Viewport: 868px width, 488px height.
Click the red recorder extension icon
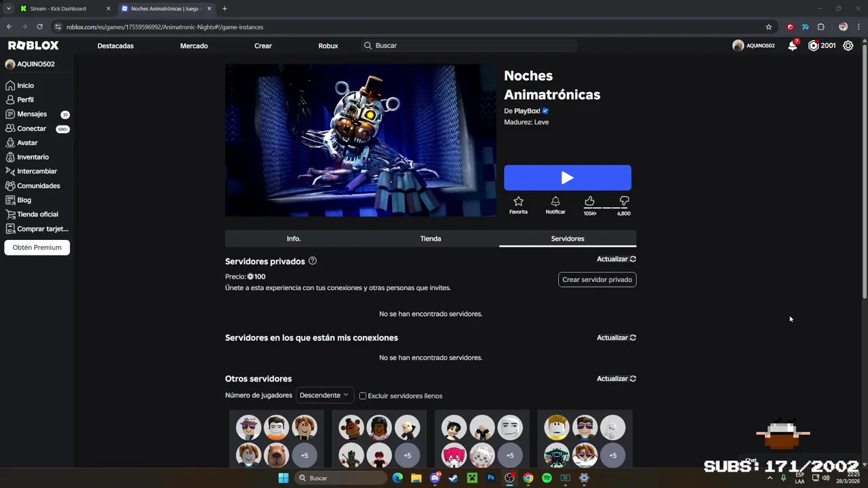(x=790, y=27)
